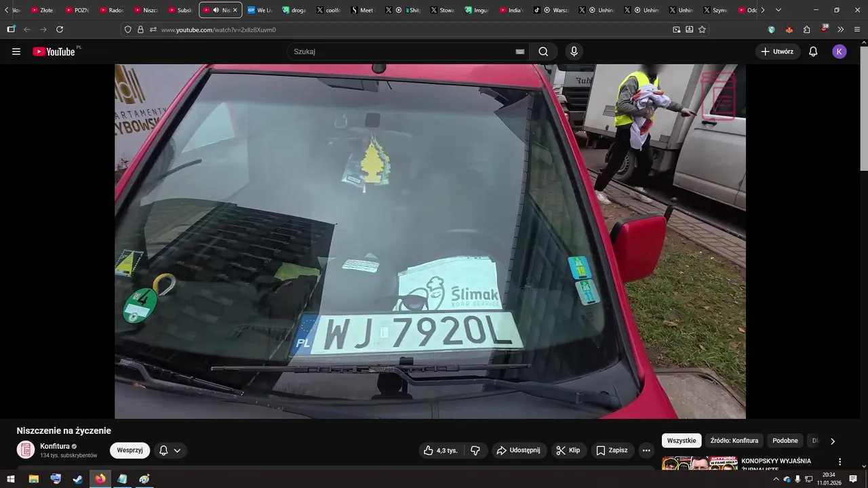
Task: Open YouTube notifications bell
Action: 813,52
